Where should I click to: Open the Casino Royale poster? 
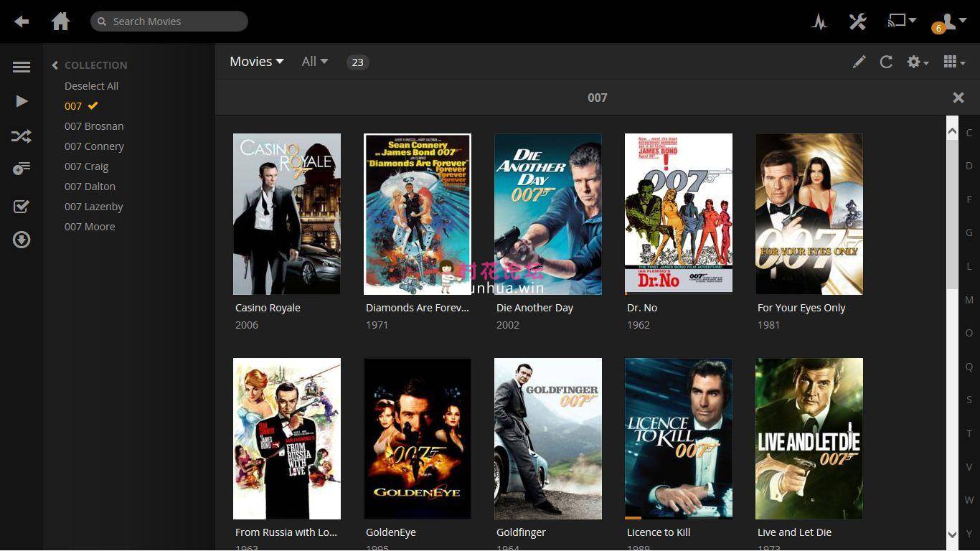287,214
